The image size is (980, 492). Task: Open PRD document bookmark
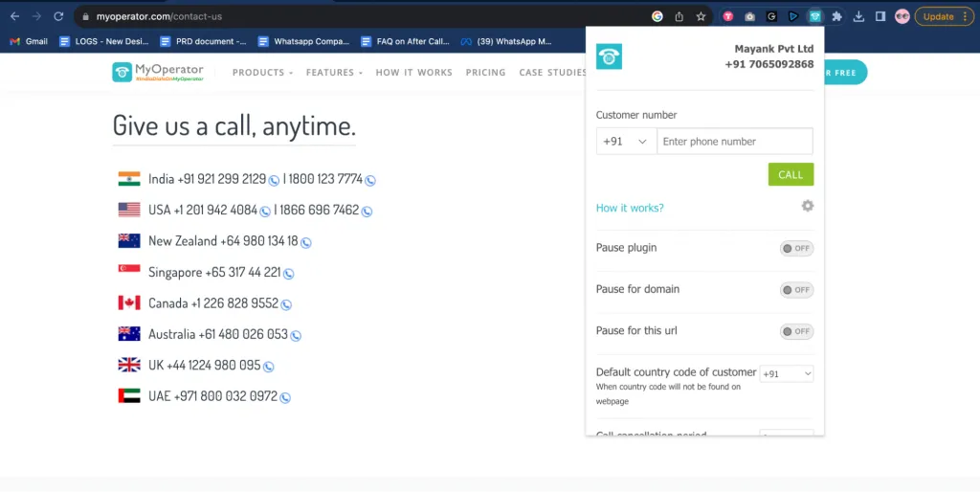[203, 41]
